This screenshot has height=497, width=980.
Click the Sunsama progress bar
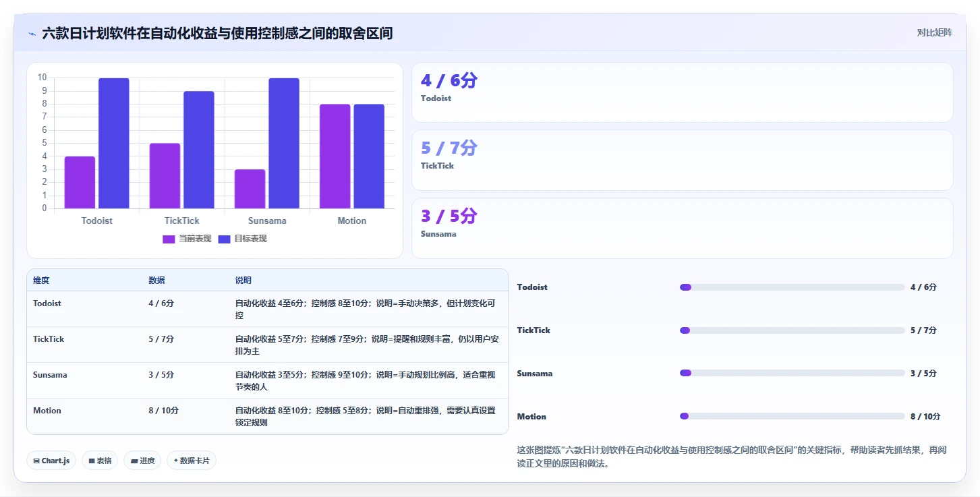click(x=792, y=373)
